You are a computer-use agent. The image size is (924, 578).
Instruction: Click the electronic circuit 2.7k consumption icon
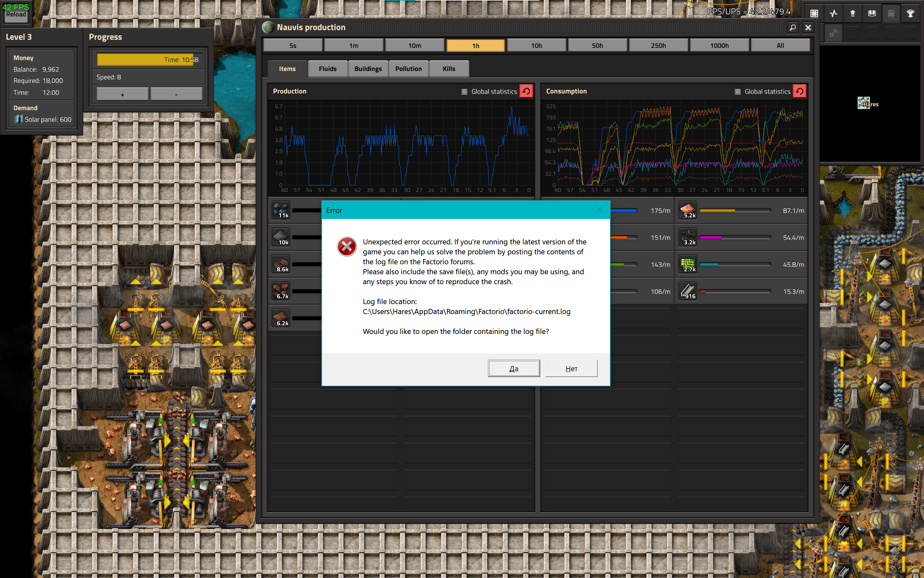tap(688, 264)
